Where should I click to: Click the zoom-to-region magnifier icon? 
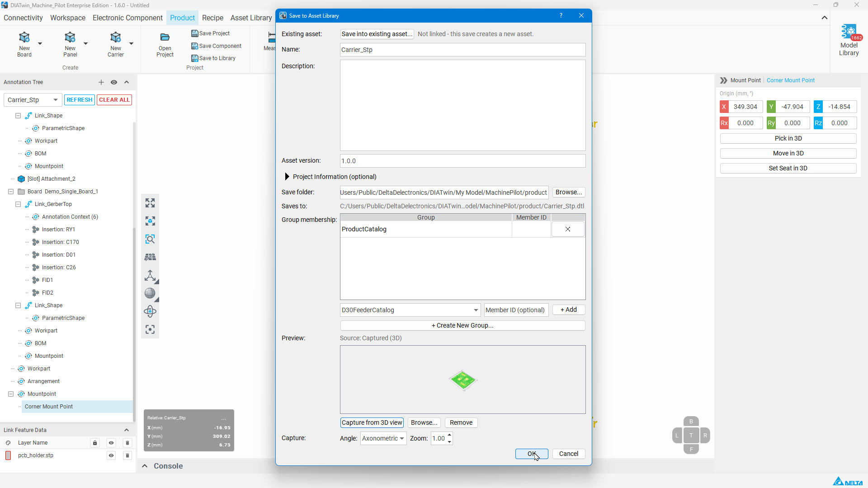(x=150, y=239)
